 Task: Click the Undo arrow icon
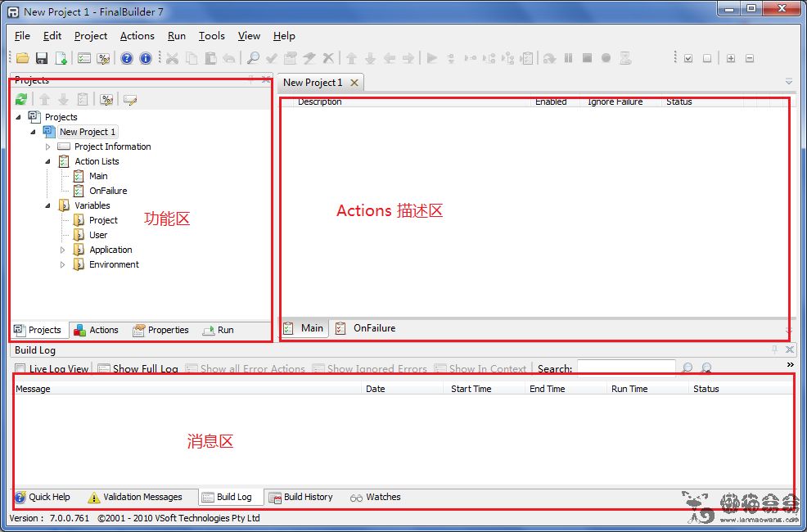pos(229,58)
